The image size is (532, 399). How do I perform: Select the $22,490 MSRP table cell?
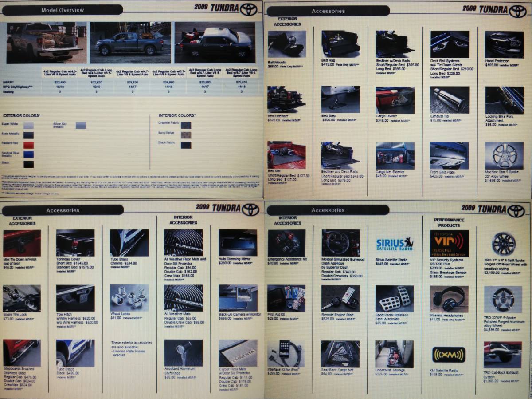(x=59, y=83)
